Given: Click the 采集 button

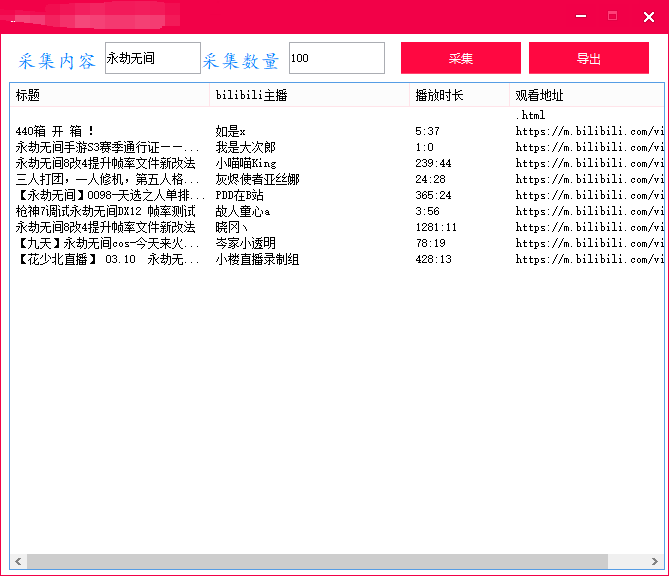Looking at the screenshot, I should click(x=461, y=58).
